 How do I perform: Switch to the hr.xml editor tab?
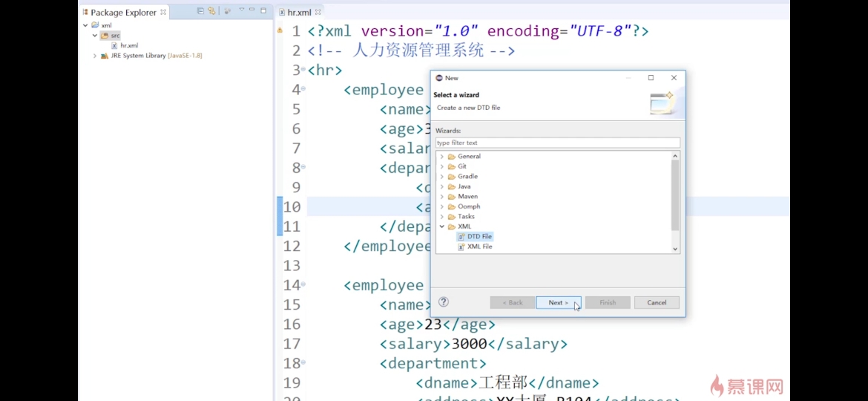299,12
